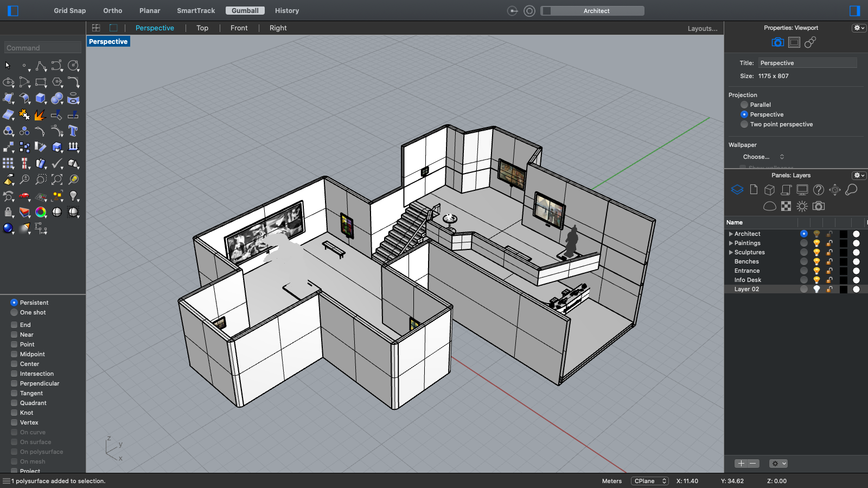Open the color wheel tool
Image resolution: width=868 pixels, height=488 pixels.
[41, 212]
